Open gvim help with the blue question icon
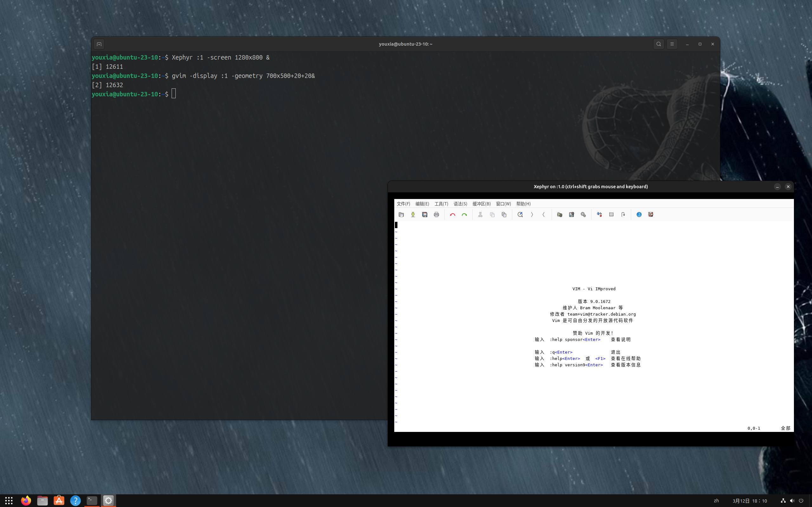The height and width of the screenshot is (507, 812). click(x=639, y=215)
